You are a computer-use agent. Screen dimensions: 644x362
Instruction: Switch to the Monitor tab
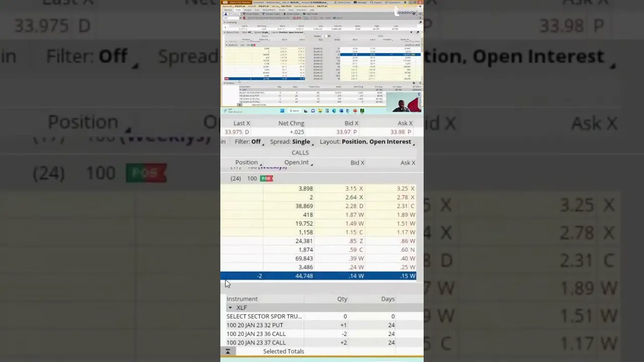click(x=228, y=10)
